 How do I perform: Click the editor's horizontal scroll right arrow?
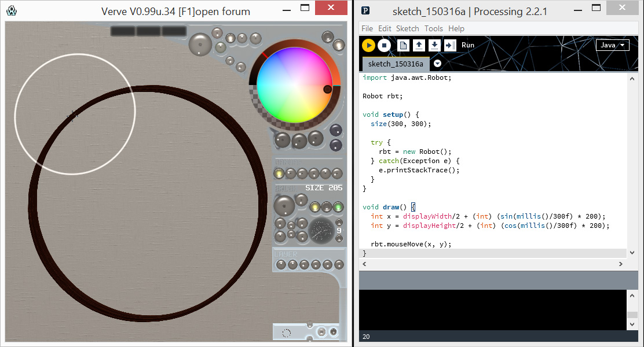coord(621,264)
